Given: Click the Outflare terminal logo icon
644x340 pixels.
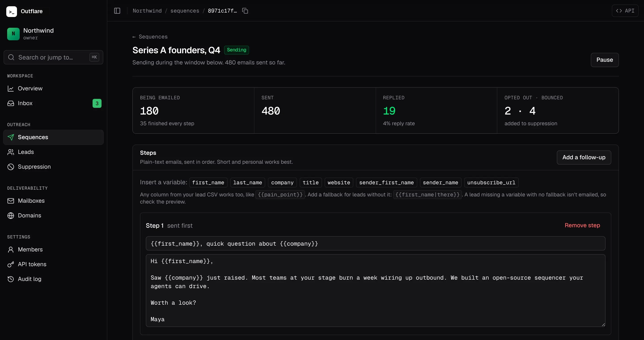Looking at the screenshot, I should coord(11,11).
